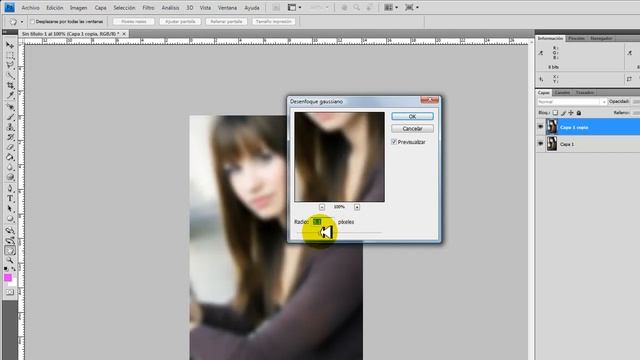Image resolution: width=640 pixels, height=360 pixels.
Task: Open the arrange documents dropdown
Action: pos(391,7)
